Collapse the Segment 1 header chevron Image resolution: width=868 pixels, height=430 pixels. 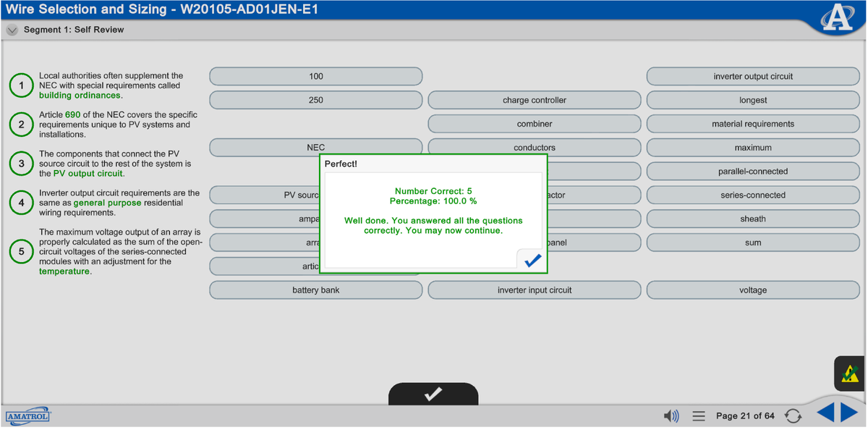pos(12,30)
